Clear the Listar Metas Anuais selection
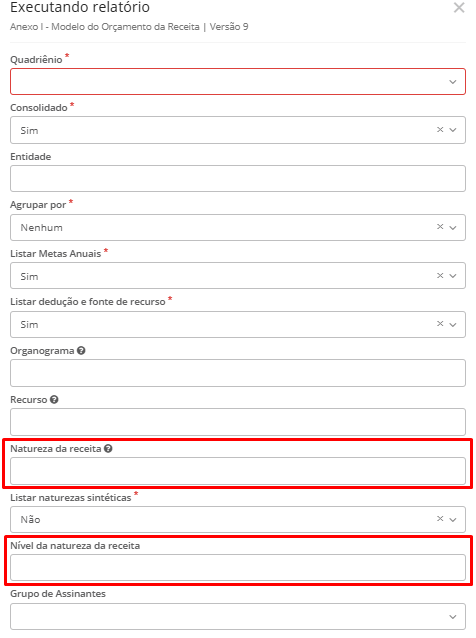 pos(440,275)
